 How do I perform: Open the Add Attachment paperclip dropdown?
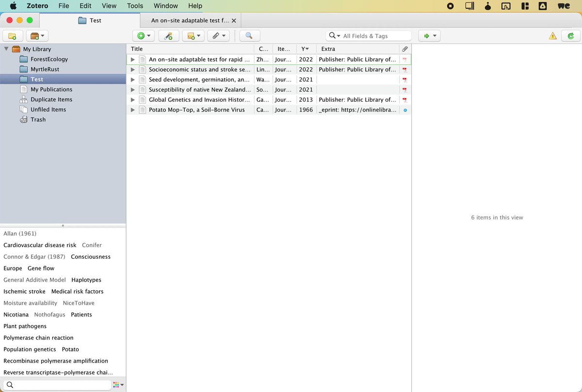click(x=218, y=36)
